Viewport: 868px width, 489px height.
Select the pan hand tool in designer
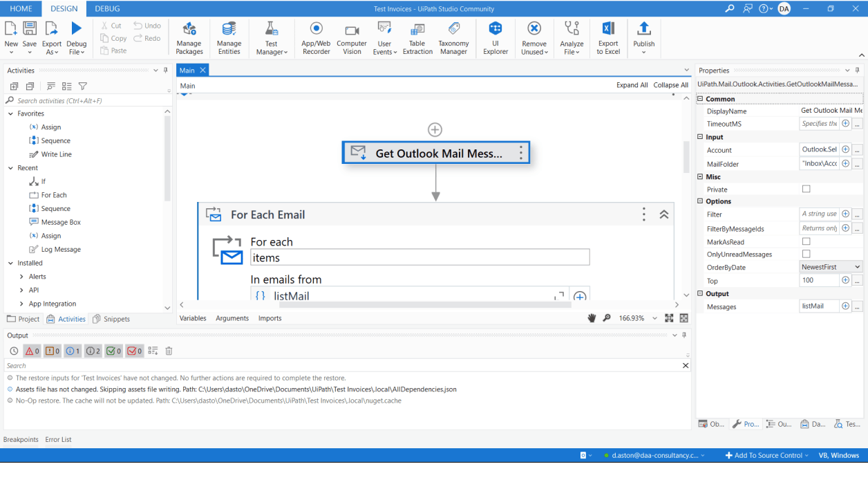coord(592,318)
